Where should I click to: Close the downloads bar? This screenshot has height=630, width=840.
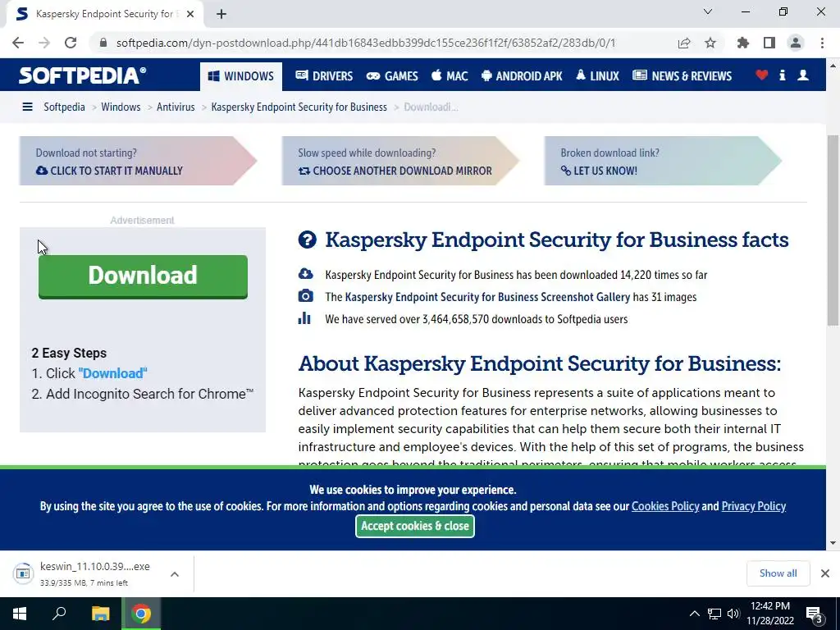825,573
